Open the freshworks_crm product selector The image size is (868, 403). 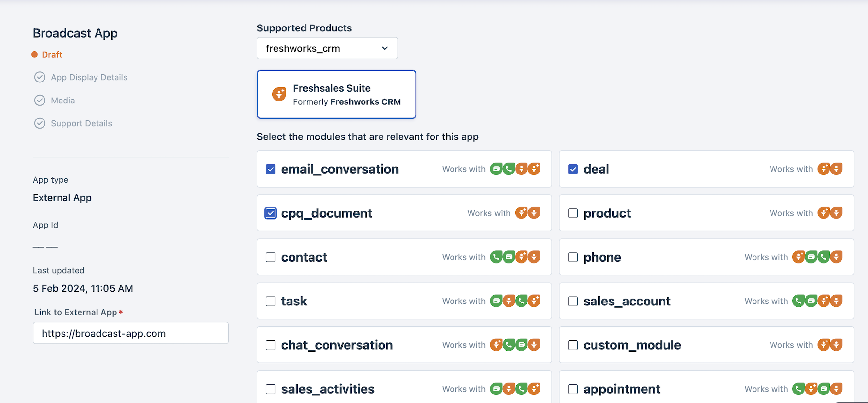(x=327, y=49)
